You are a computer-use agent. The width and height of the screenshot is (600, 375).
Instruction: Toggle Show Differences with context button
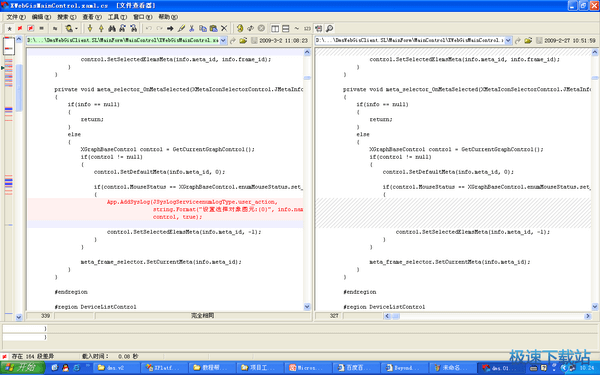tap(31, 28)
